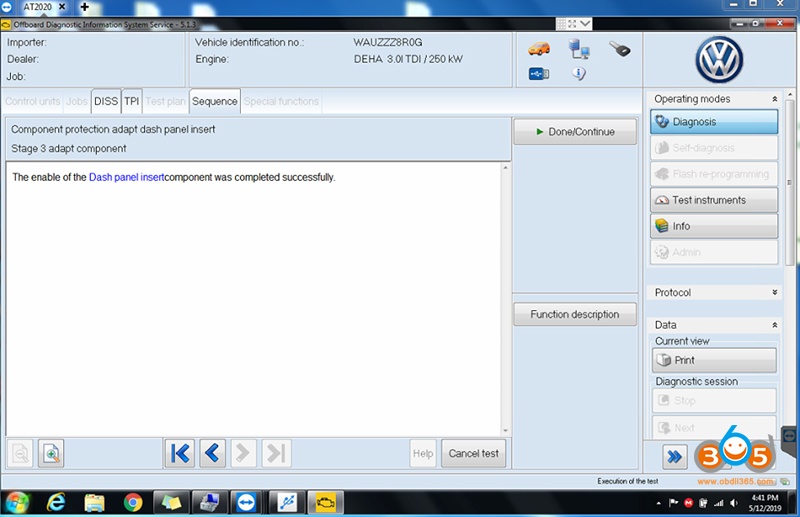The image size is (800, 517).
Task: Expand the Protocol section
Action: coord(774,292)
